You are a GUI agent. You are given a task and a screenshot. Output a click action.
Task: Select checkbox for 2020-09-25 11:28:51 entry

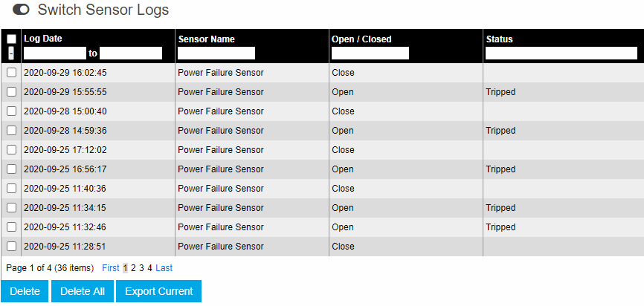[x=11, y=246]
